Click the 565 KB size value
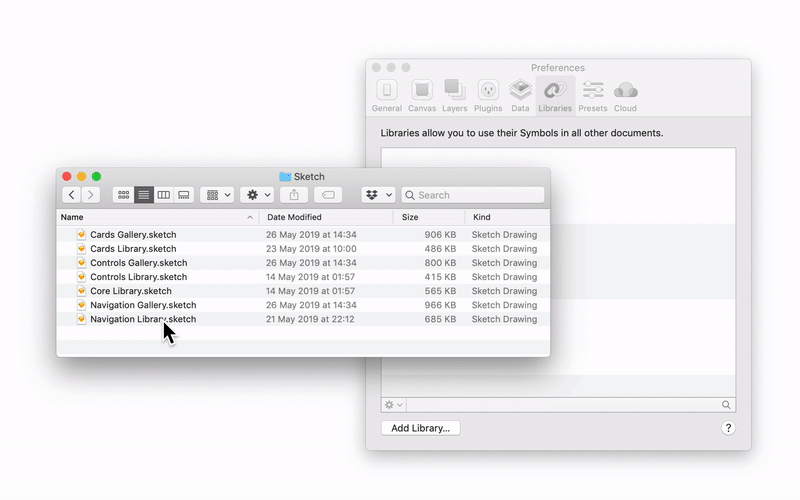The width and height of the screenshot is (800, 500). click(440, 291)
